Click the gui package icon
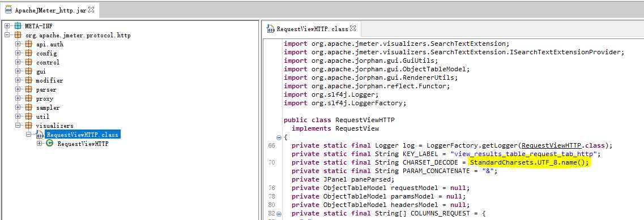The height and width of the screenshot is (220, 644). point(28,71)
